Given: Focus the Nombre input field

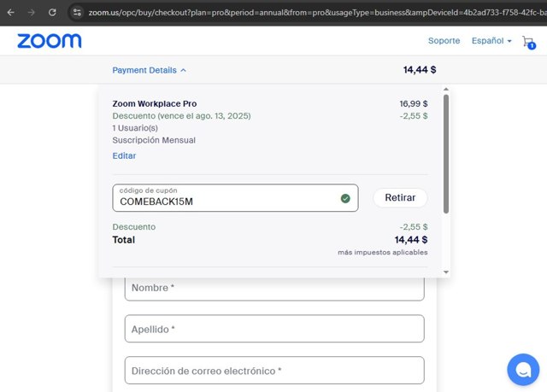Looking at the screenshot, I should tap(274, 288).
